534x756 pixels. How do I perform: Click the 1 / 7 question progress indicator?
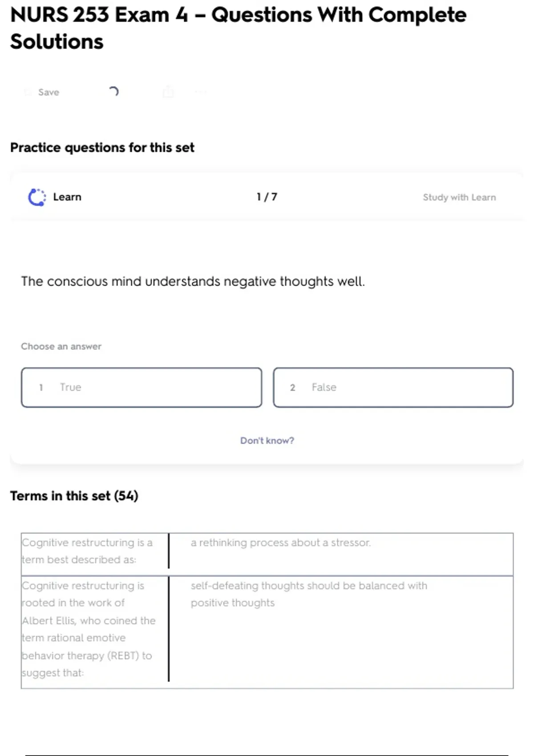[x=267, y=197]
